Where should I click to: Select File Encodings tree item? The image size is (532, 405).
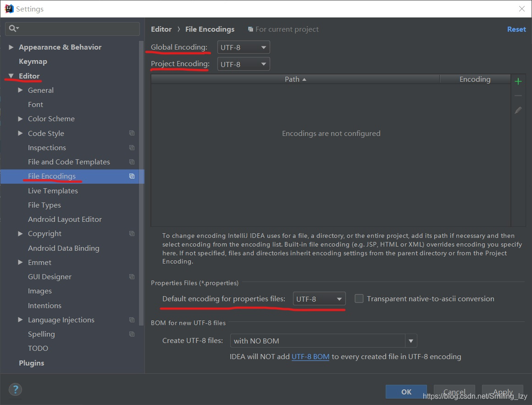[72, 176]
